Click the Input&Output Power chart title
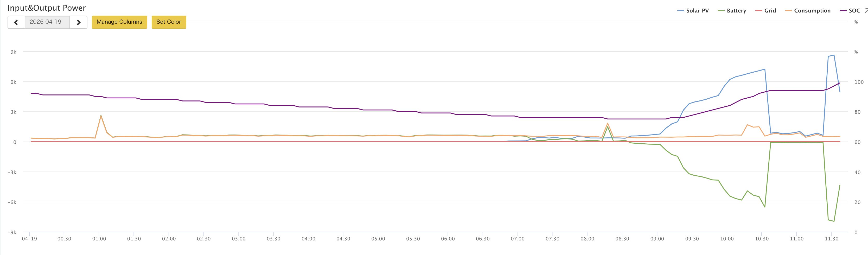868x255 pixels. click(x=47, y=8)
